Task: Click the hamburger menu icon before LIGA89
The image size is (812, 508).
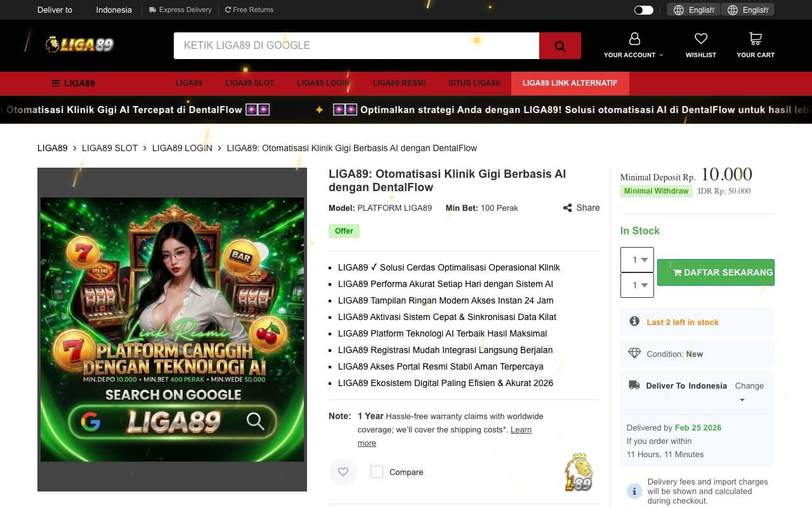Action: (56, 83)
